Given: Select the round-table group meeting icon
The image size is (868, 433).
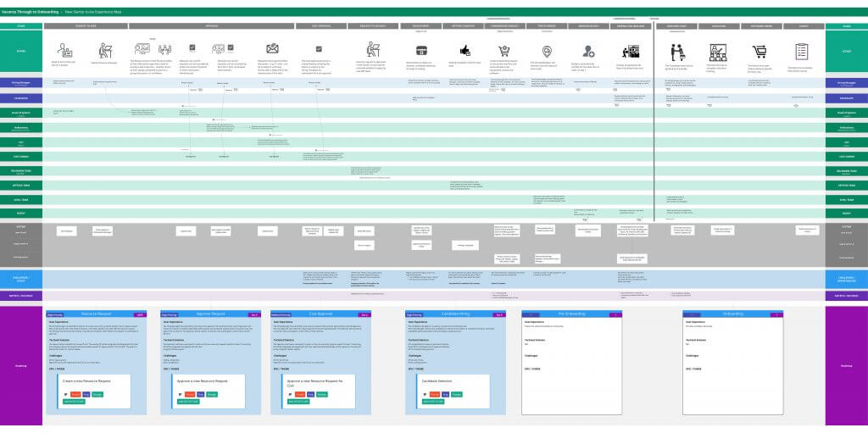Looking at the screenshot, I should click(165, 49).
